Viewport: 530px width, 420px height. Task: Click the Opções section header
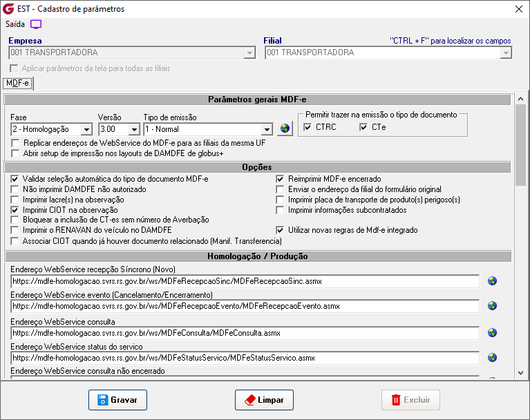point(257,167)
